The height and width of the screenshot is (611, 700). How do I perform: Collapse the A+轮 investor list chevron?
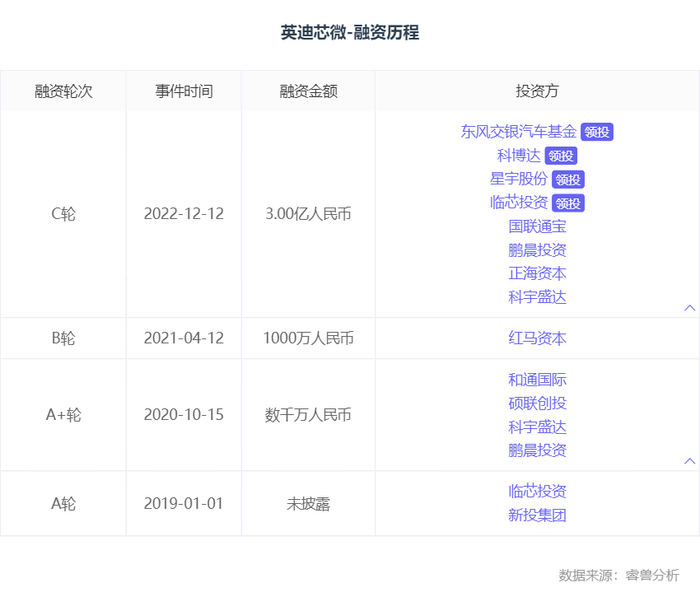(x=689, y=461)
